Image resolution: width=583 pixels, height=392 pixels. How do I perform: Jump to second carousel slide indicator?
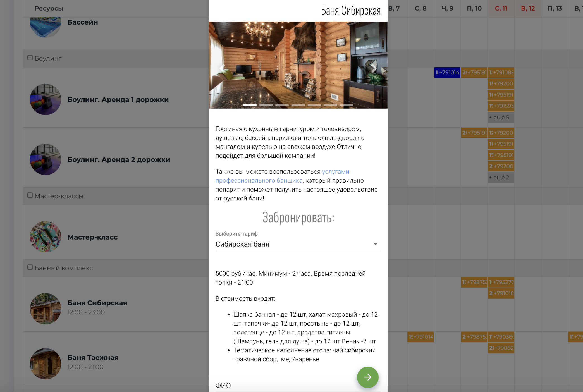point(266,105)
